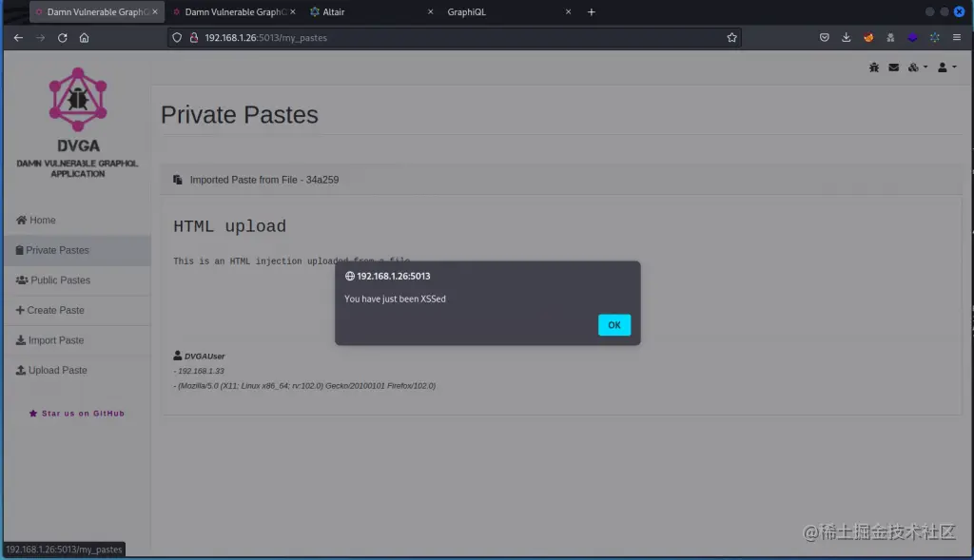Open the Firefox downloads panel
Screen dimensions: 974x560
point(846,38)
